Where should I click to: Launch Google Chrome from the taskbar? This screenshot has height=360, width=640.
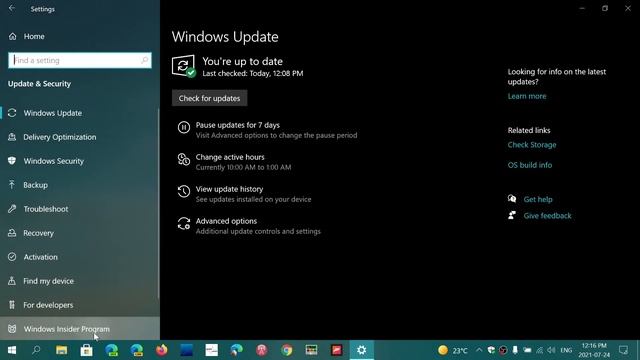tap(287, 350)
